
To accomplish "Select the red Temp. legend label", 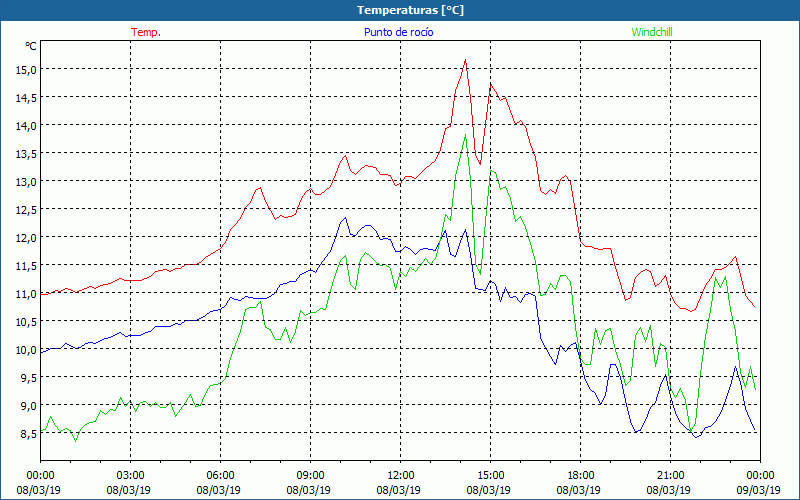I will pos(146,32).
